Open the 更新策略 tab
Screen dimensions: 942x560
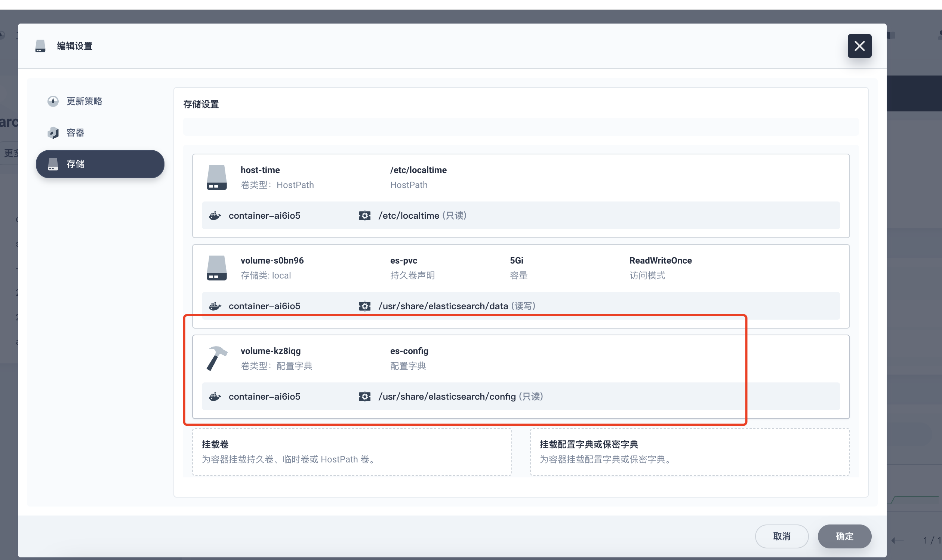coord(100,101)
